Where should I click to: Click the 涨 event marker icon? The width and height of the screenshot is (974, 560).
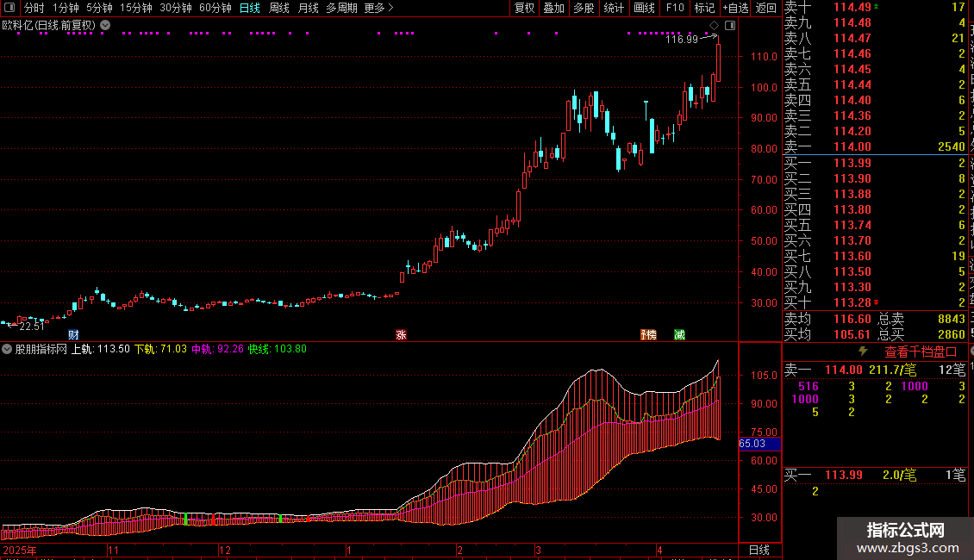[x=401, y=334]
